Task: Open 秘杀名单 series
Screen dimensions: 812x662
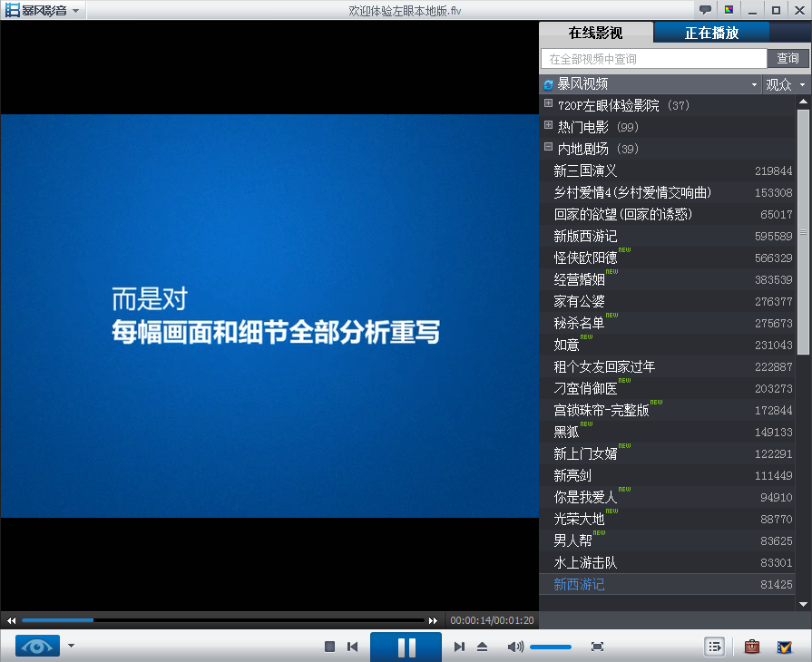Action: point(667,323)
